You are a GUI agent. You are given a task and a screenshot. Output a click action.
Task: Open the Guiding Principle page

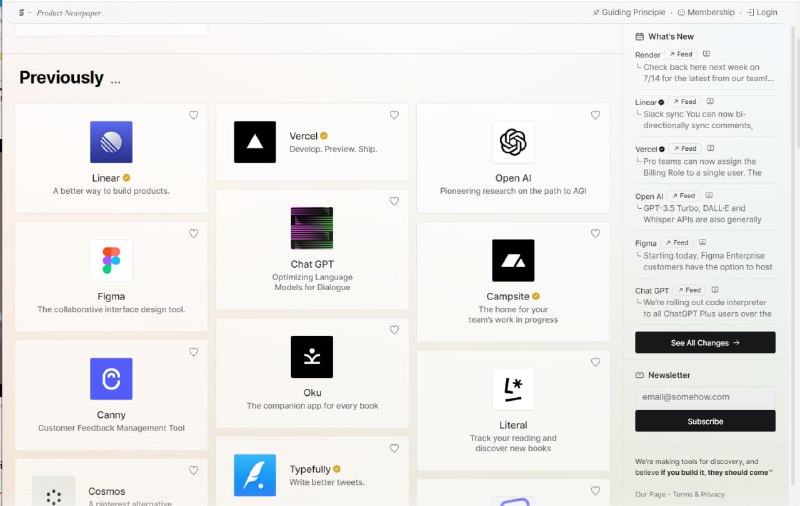point(629,13)
